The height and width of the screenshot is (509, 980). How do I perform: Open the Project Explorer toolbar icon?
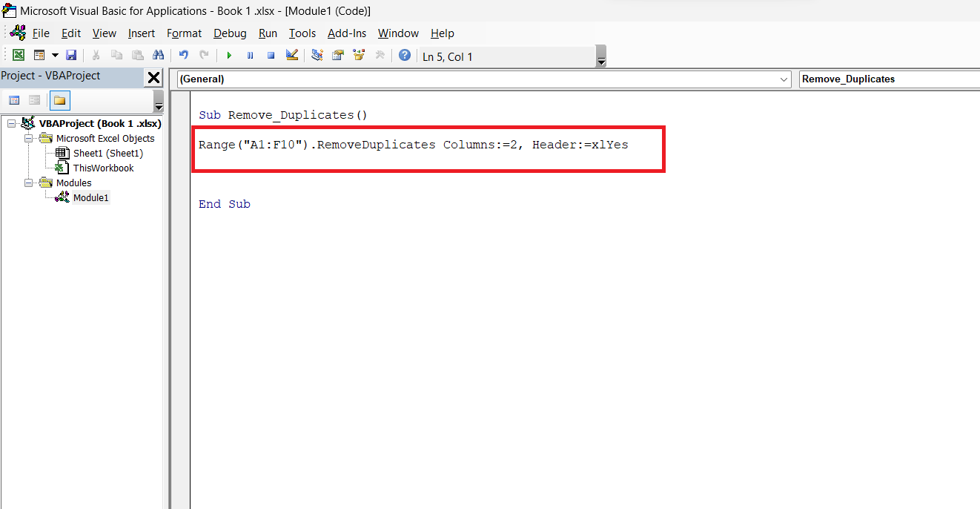tap(317, 56)
